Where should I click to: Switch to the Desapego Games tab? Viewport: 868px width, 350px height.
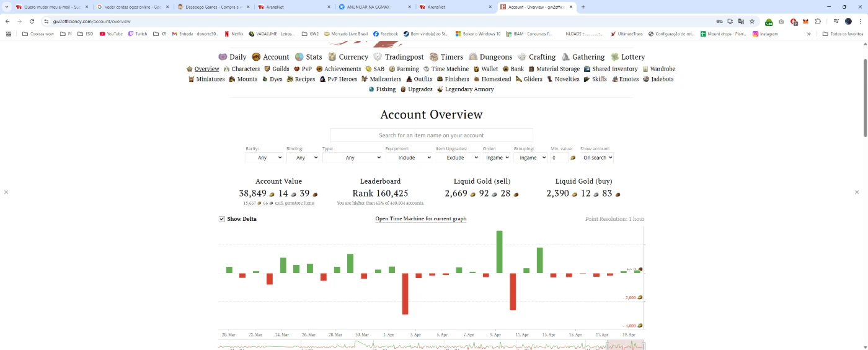coord(212,7)
